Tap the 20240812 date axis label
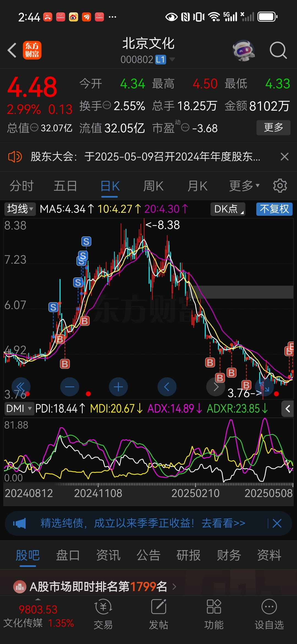297x644 pixels. tap(29, 493)
